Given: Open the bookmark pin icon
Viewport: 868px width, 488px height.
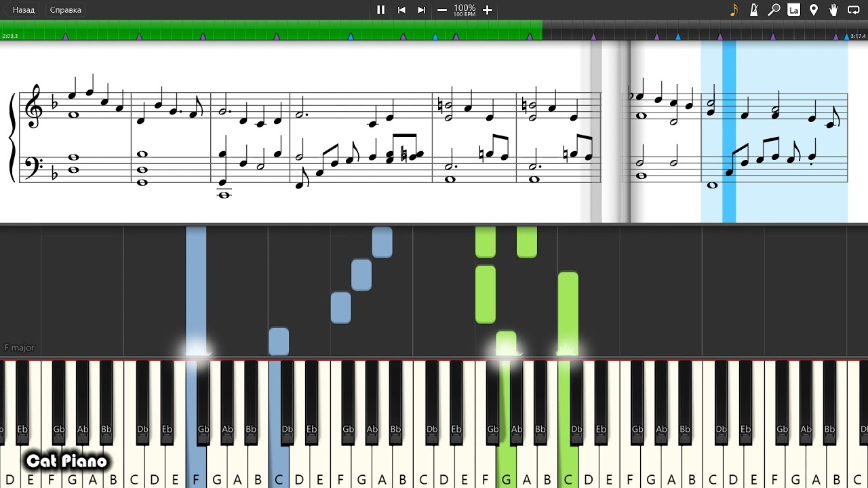Looking at the screenshot, I should [x=814, y=10].
